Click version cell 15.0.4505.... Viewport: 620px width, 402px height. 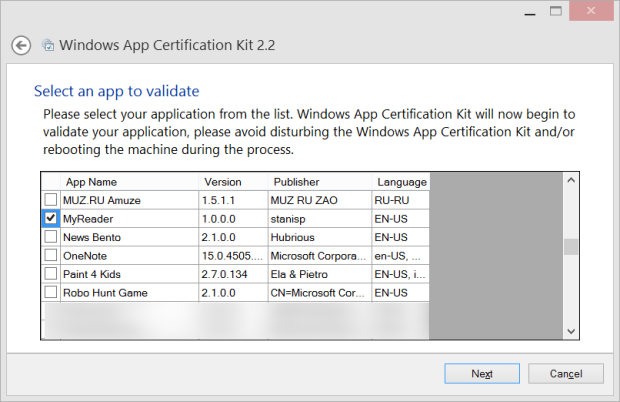[x=233, y=256]
